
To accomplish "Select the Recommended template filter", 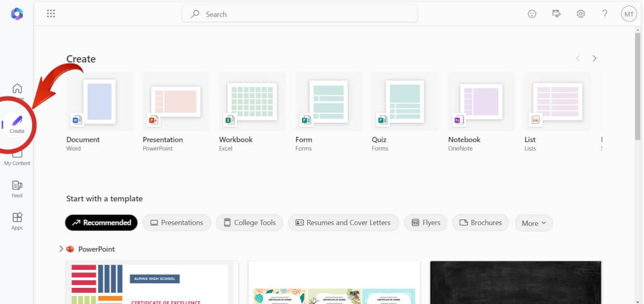I will [x=101, y=222].
